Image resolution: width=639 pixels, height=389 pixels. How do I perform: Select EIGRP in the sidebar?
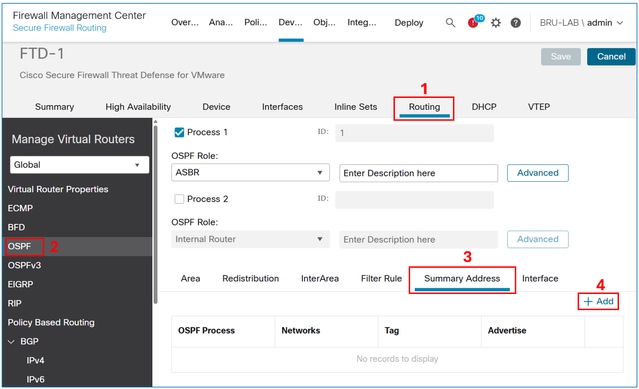tap(20, 284)
